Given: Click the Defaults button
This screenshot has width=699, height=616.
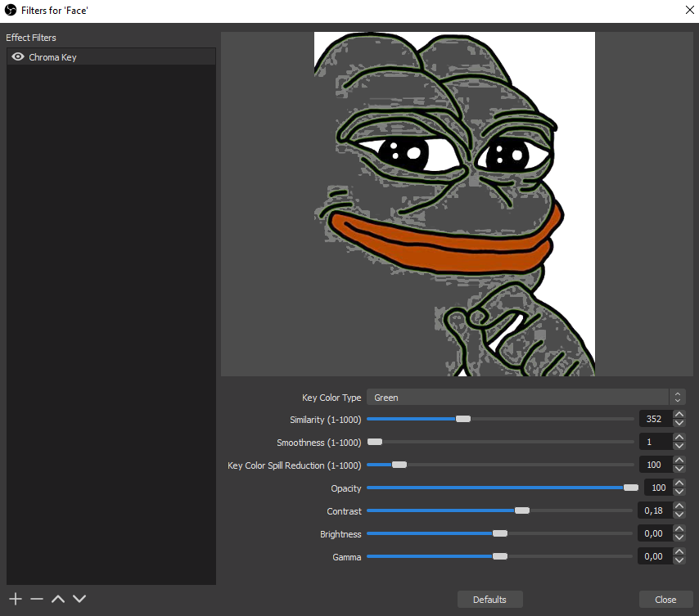Looking at the screenshot, I should (x=490, y=600).
